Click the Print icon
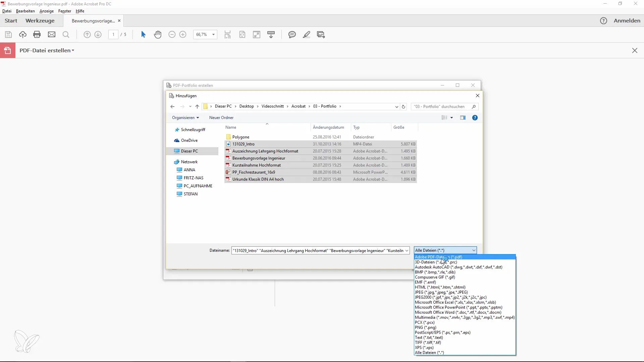This screenshot has width=644, height=362. pos(37,35)
